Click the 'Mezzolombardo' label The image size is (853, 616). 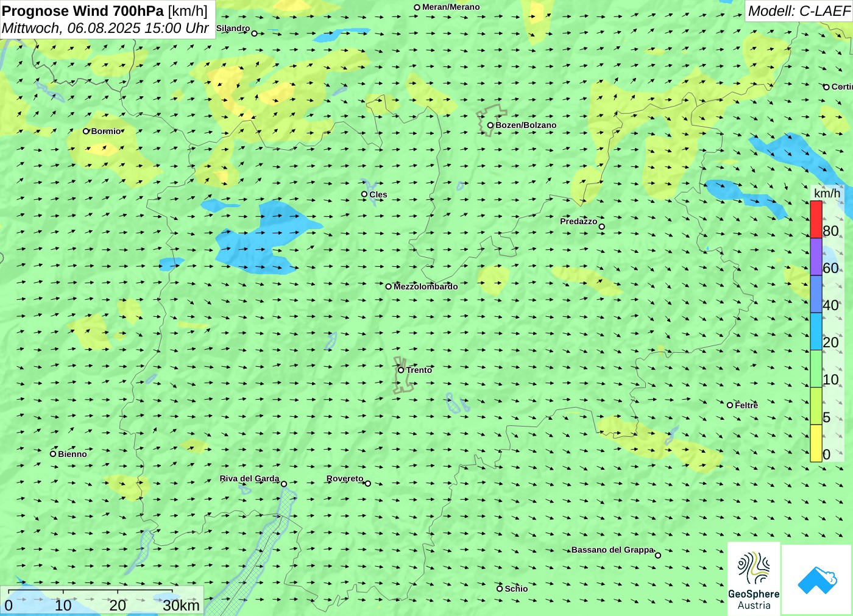pyautogui.click(x=425, y=286)
